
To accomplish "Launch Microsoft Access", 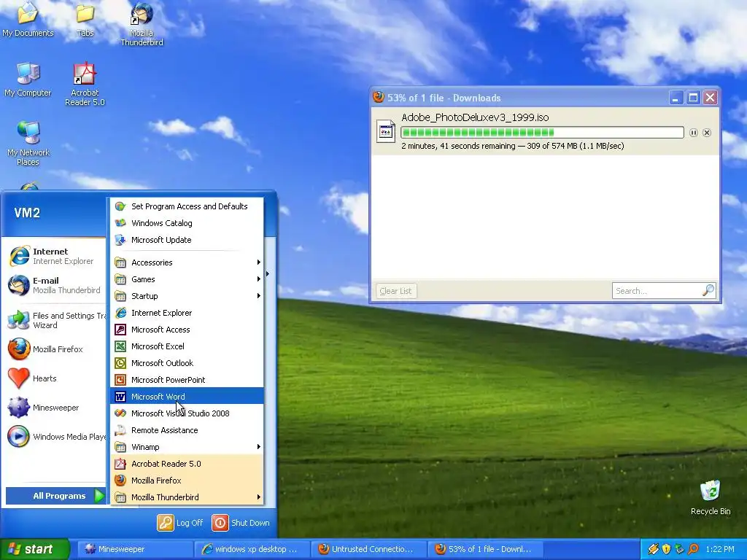I will 187,330.
